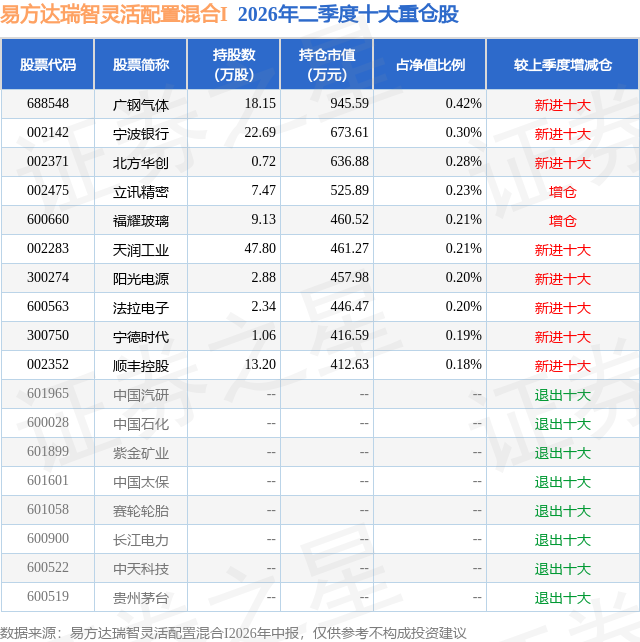Select the 北方华创 stock row name

pos(141,163)
